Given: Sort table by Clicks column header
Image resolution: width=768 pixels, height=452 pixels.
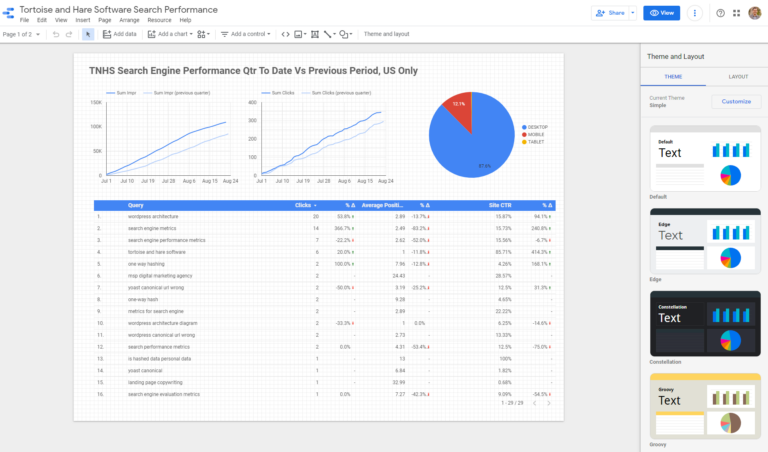Looking at the screenshot, I should tap(306, 205).
